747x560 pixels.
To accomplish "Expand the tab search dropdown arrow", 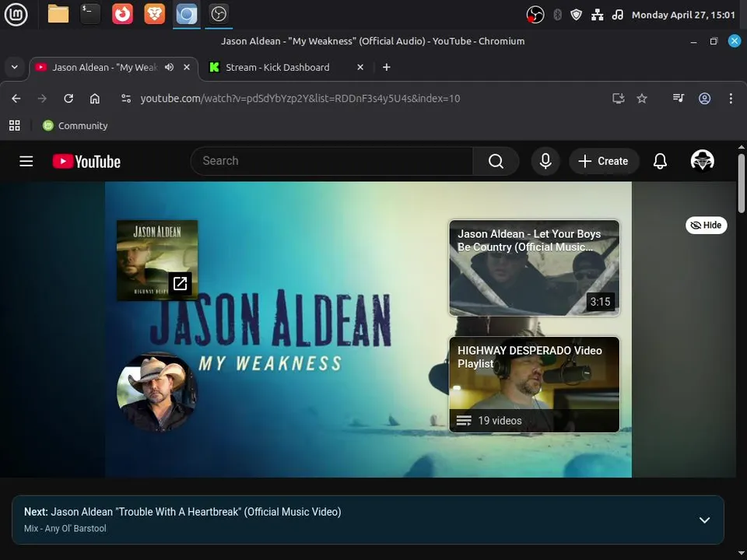I will click(15, 67).
